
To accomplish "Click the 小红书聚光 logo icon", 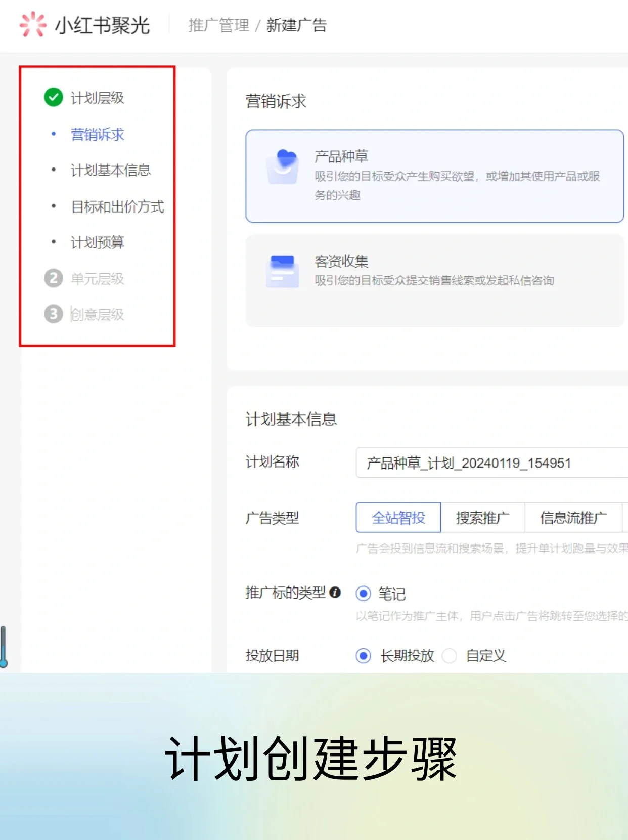I will click(x=33, y=24).
